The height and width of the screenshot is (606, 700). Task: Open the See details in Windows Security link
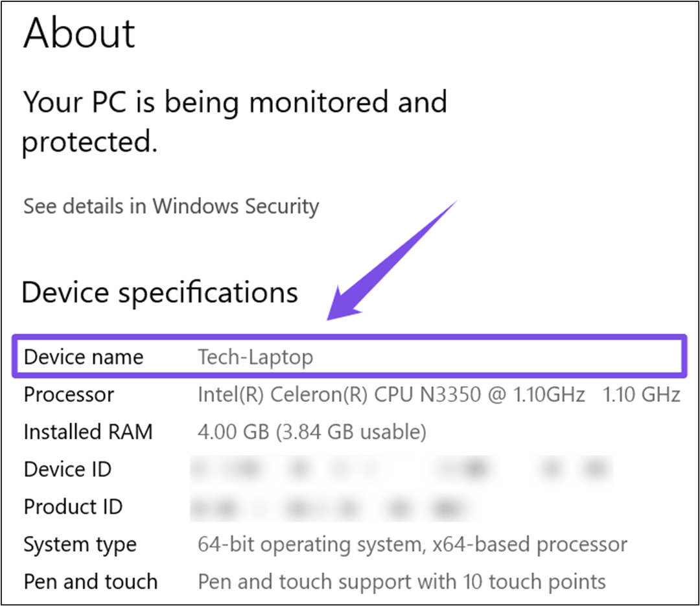(x=171, y=207)
